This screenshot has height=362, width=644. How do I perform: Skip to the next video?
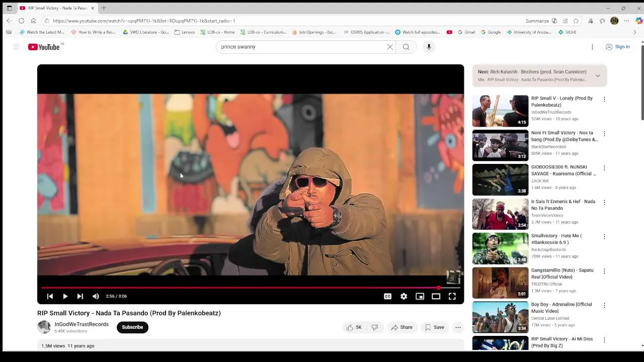click(80, 296)
